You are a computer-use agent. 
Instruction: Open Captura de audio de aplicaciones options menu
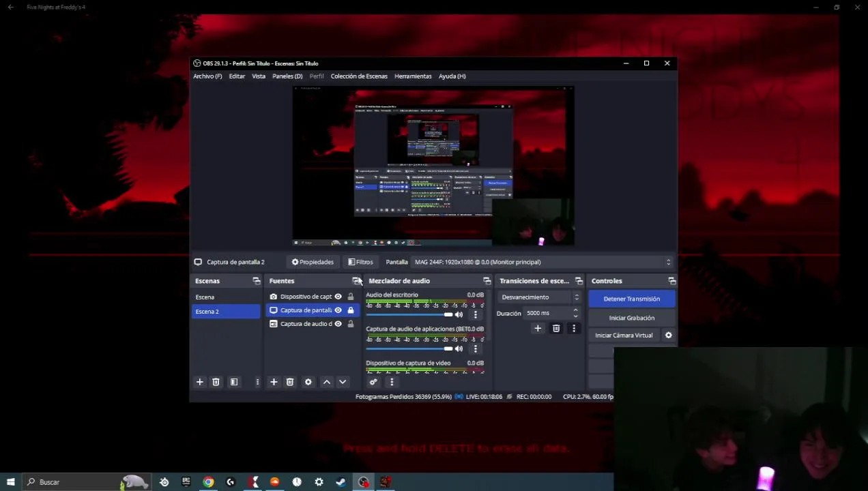[476, 348]
